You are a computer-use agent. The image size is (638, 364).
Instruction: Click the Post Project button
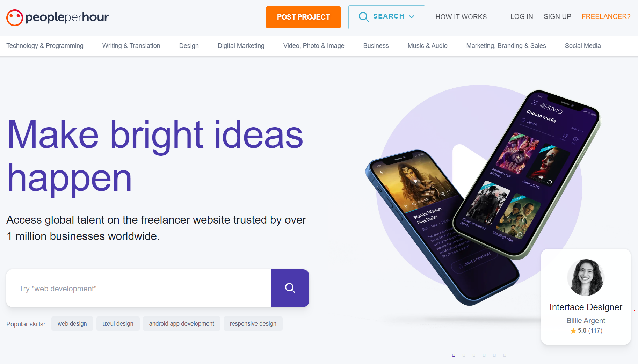click(x=303, y=17)
